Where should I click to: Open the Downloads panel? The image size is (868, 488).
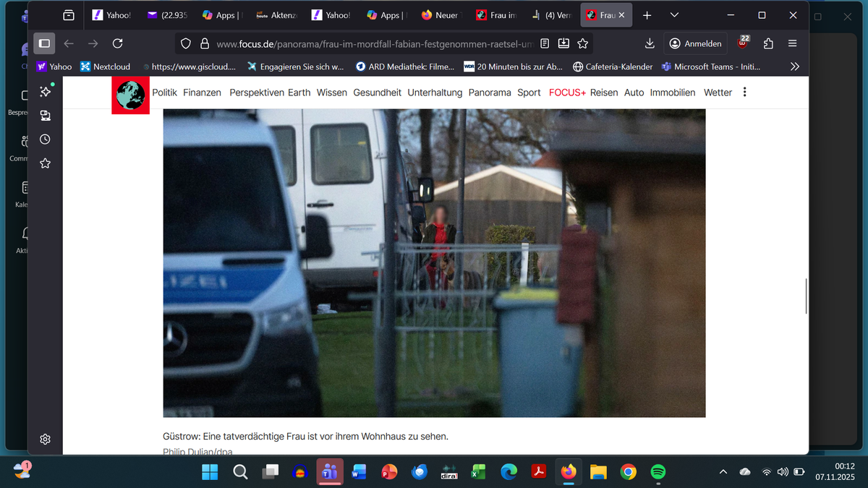pyautogui.click(x=650, y=43)
